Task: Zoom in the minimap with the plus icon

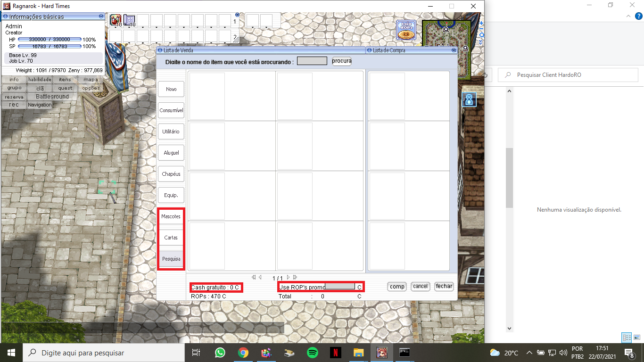Action: tap(481, 23)
